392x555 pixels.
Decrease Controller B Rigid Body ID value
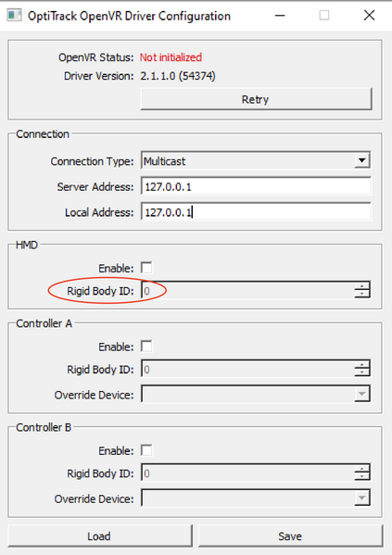[x=362, y=477]
